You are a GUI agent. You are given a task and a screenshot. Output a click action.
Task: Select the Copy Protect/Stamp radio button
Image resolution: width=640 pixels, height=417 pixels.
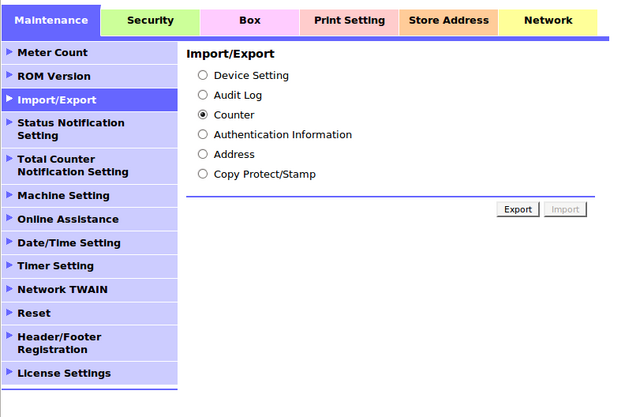click(x=203, y=174)
